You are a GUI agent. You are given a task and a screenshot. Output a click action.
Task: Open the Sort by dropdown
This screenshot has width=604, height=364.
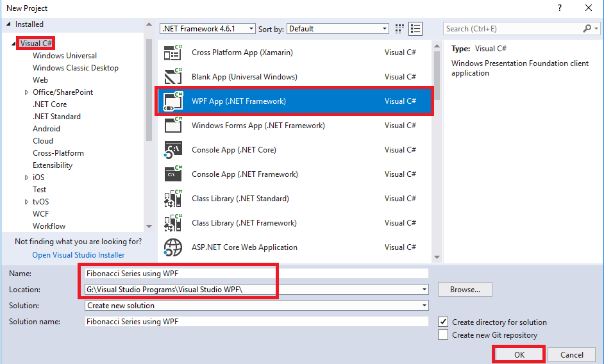(338, 28)
